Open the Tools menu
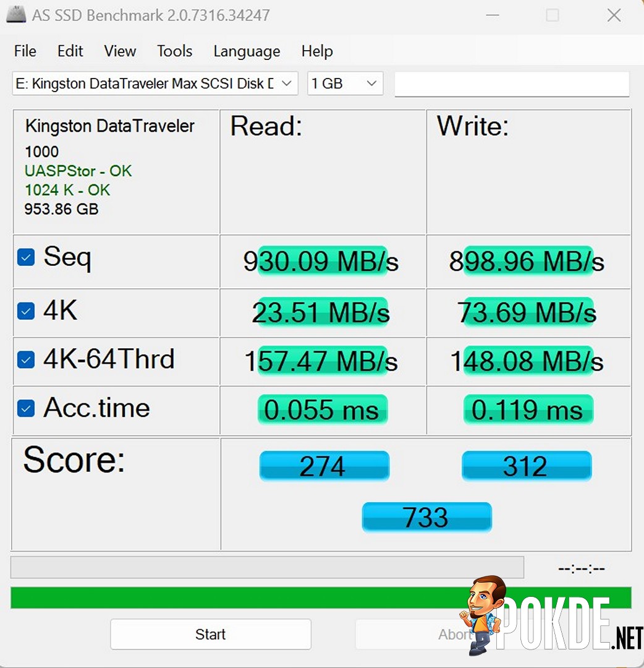 pyautogui.click(x=174, y=51)
